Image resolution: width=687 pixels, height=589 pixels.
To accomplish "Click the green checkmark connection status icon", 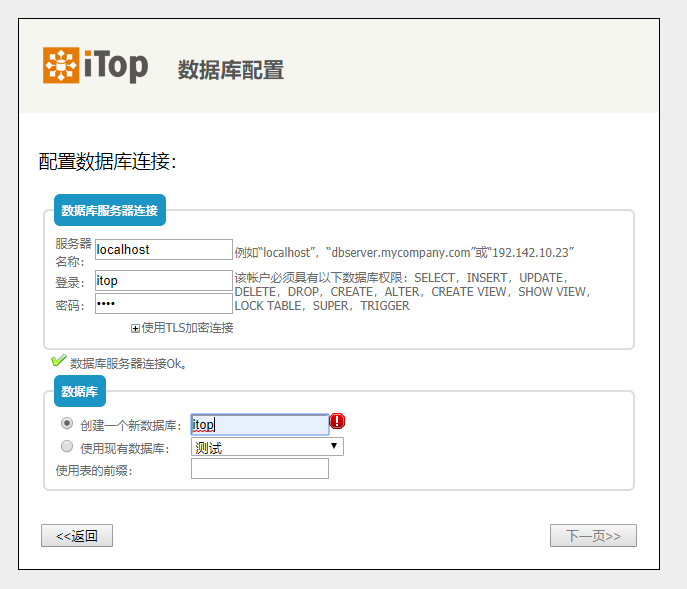I will tap(59, 360).
